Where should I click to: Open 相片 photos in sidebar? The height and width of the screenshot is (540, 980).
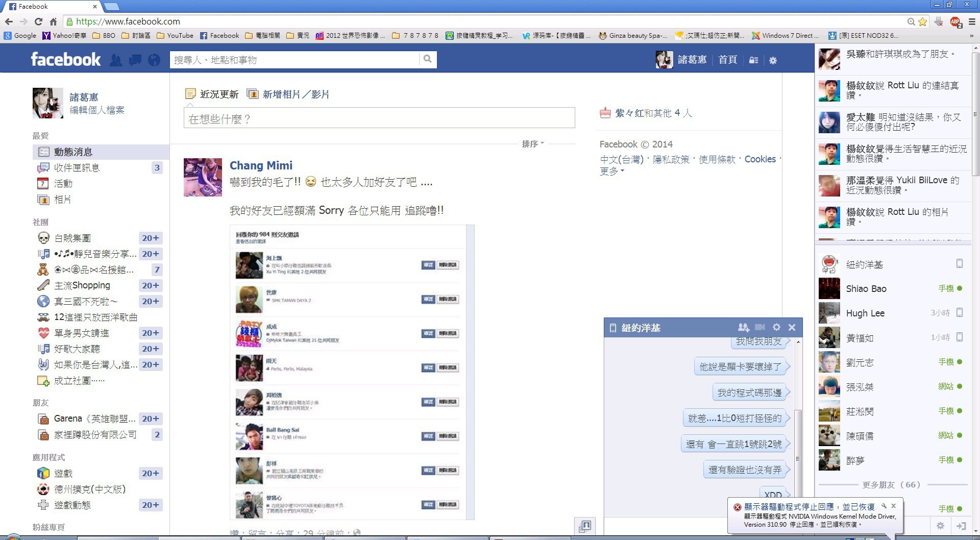pos(62,199)
